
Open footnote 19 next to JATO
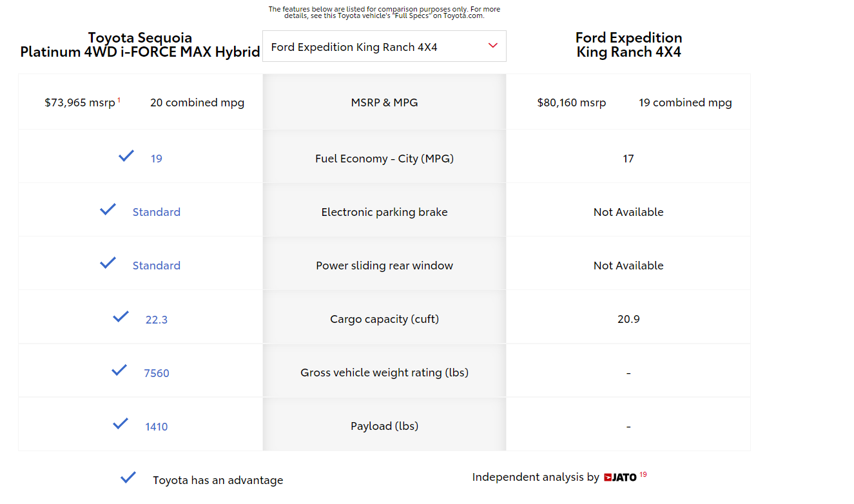coord(643,475)
